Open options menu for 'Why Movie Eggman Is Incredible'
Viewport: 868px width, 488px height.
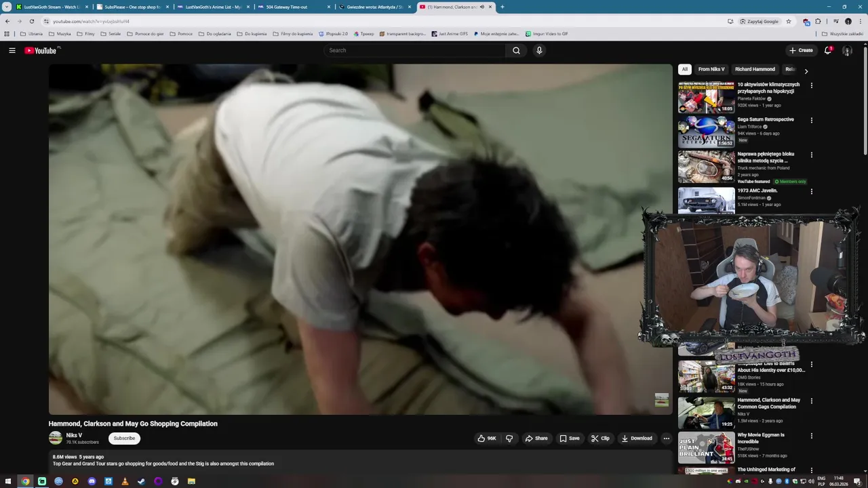pos(812,436)
